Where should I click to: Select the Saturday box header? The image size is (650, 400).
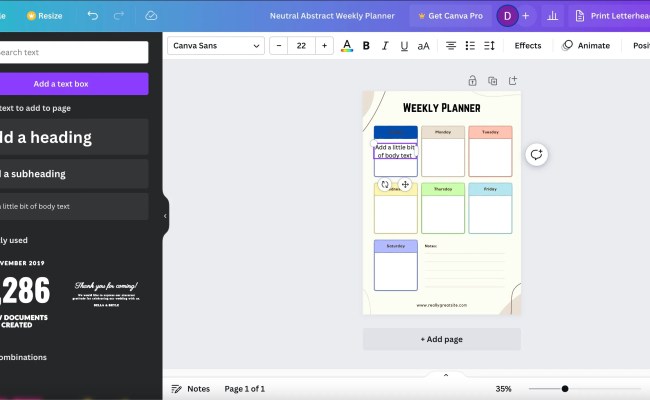pyautogui.click(x=395, y=246)
